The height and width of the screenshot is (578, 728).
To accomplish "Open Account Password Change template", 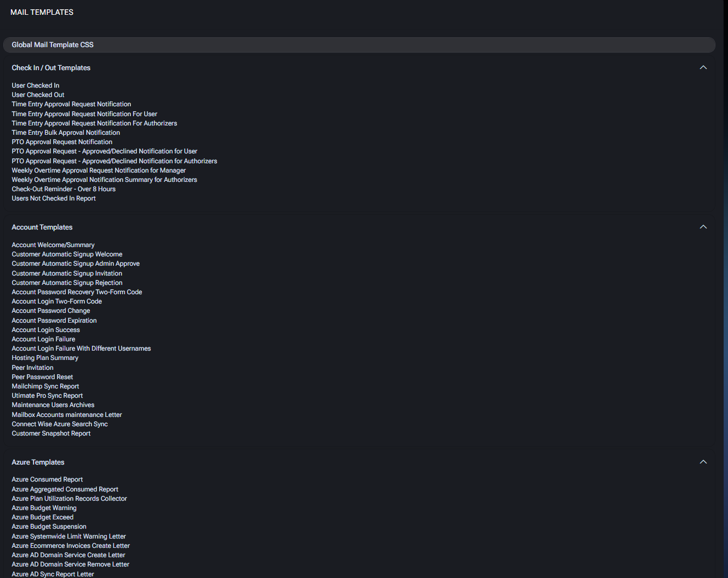I will pyautogui.click(x=51, y=311).
